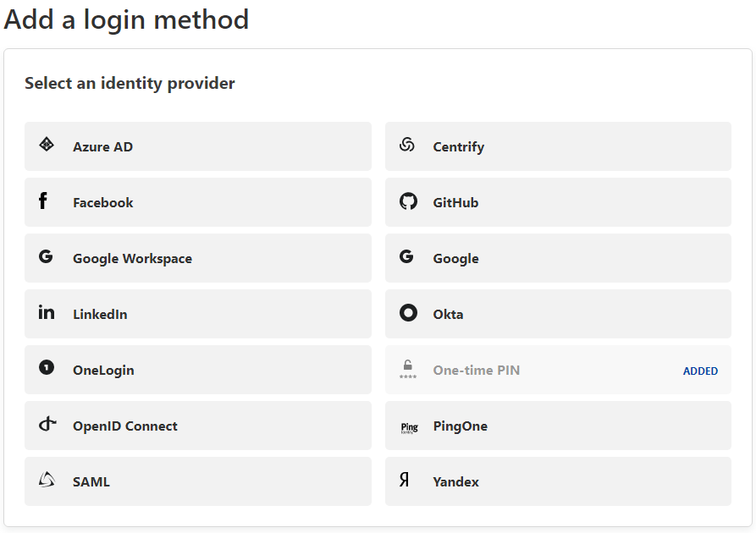Select the "Facebook" label text
This screenshot has width=756, height=533.
tap(103, 202)
